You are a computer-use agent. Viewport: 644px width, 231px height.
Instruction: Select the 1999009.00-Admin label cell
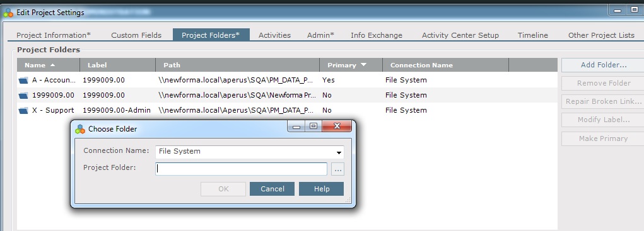click(x=117, y=111)
